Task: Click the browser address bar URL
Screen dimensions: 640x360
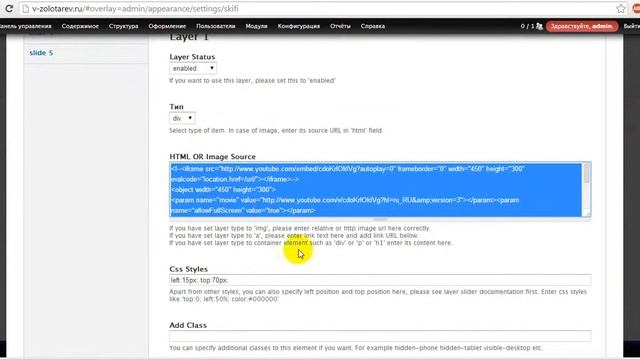Action: (135, 9)
